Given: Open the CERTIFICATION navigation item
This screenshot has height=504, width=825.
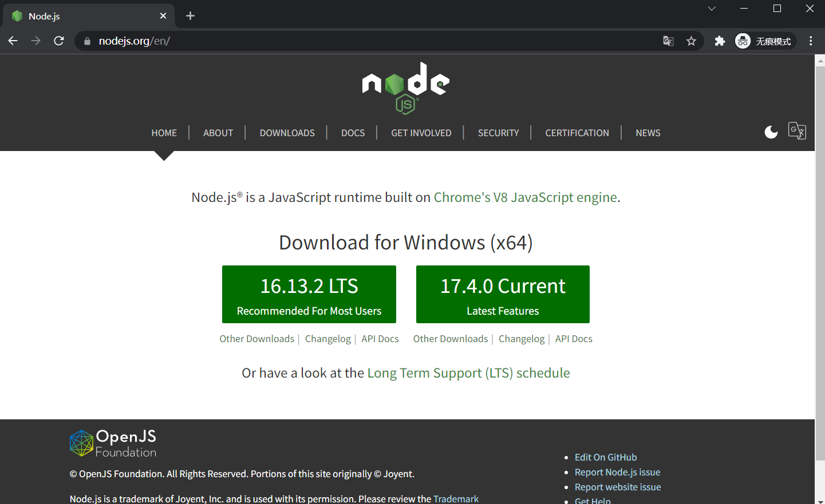Looking at the screenshot, I should coord(577,133).
